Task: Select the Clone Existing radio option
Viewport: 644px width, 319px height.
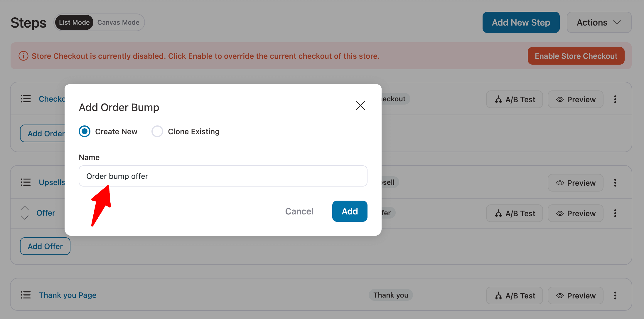Action: coord(157,131)
